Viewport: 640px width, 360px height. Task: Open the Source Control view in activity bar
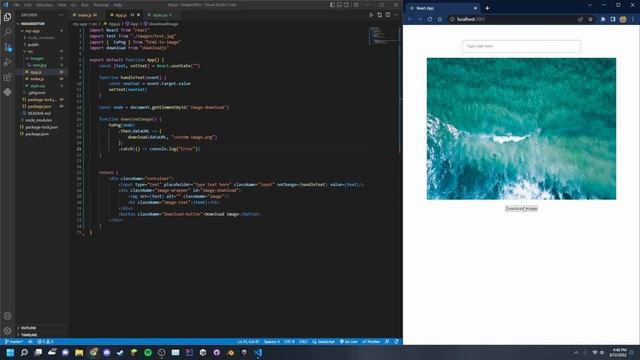pyautogui.click(x=7, y=47)
